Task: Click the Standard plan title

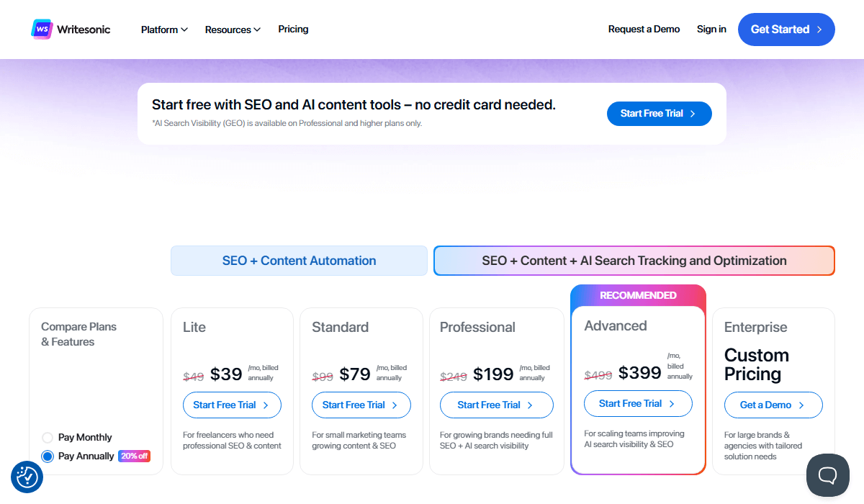Action: tap(340, 328)
